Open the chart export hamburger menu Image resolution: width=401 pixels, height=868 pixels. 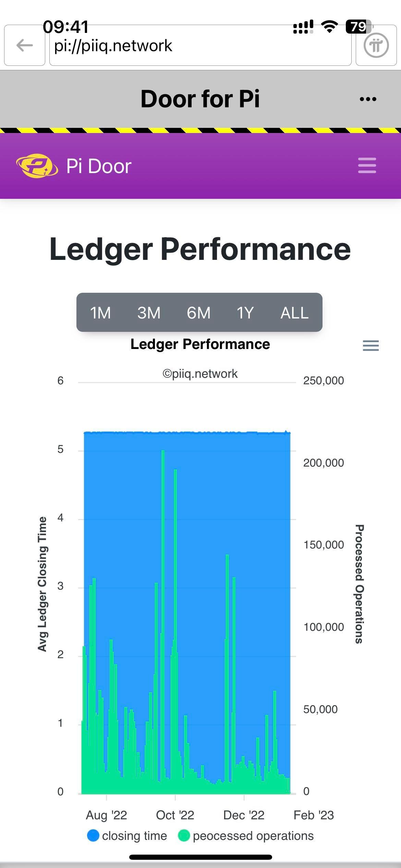coord(370,345)
